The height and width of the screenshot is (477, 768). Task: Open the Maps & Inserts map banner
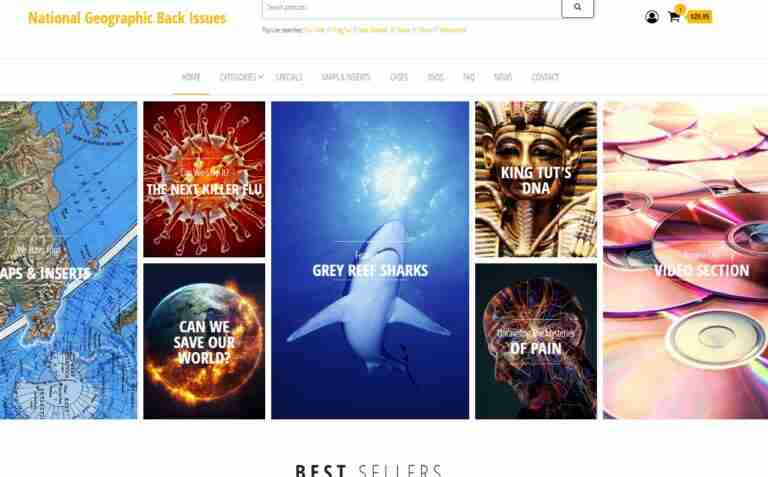(69, 260)
